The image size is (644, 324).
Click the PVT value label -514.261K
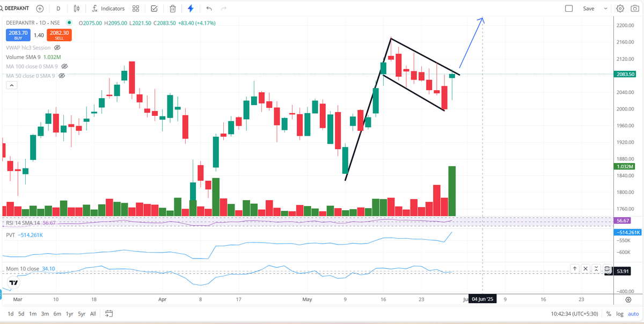(x=627, y=232)
